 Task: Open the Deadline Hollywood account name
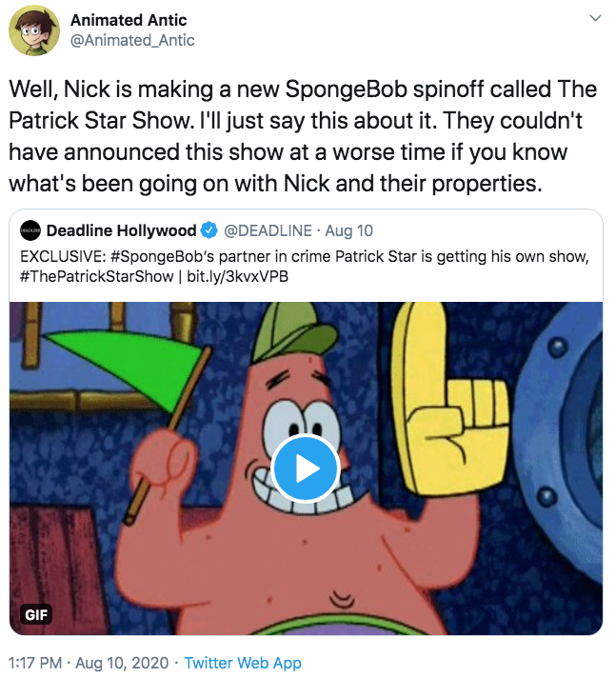coord(121,230)
